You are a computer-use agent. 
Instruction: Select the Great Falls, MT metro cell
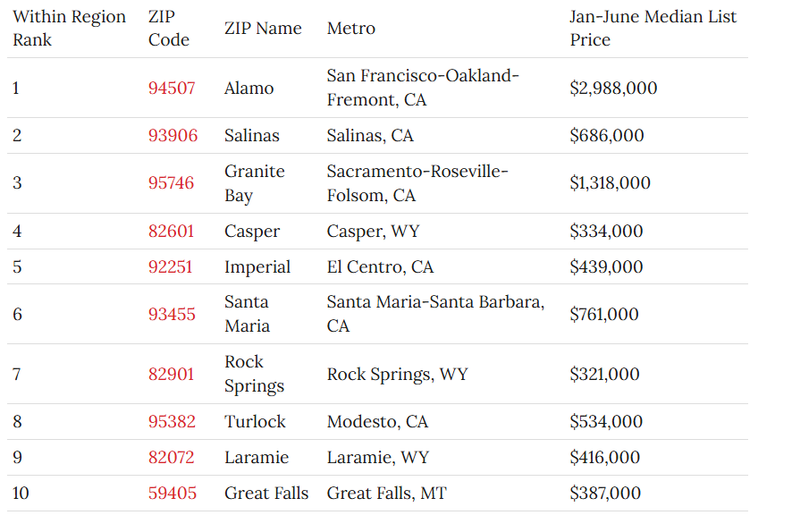[387, 493]
